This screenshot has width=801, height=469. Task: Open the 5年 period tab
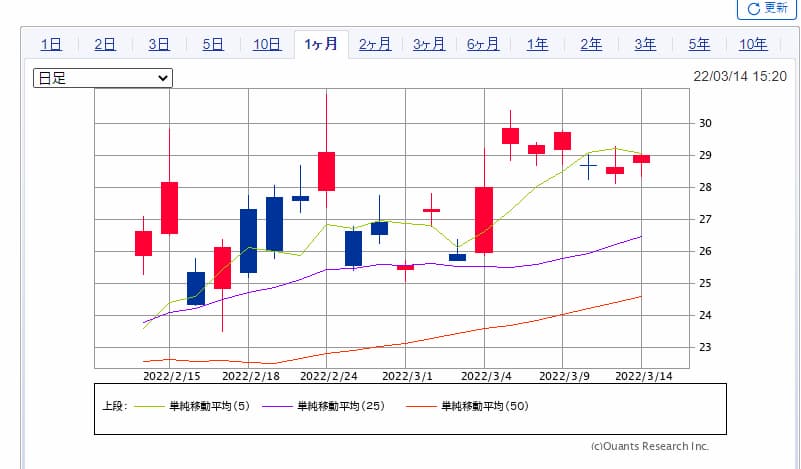[x=699, y=44]
